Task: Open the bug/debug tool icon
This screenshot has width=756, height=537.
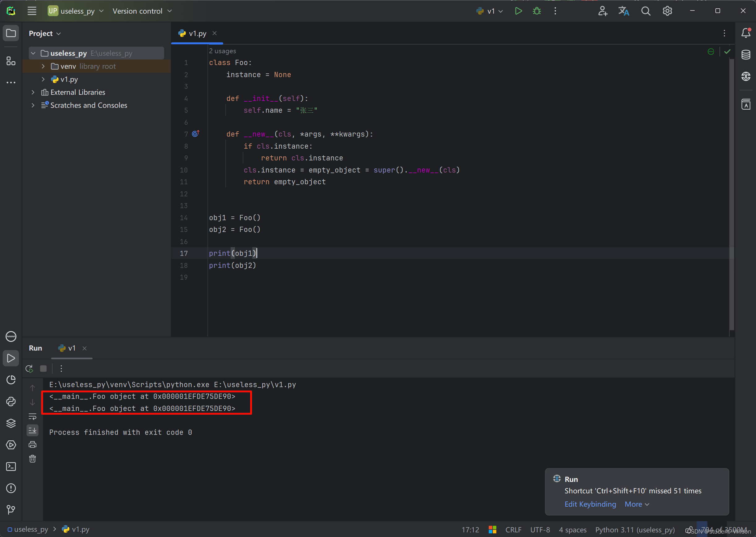Action: pos(537,11)
